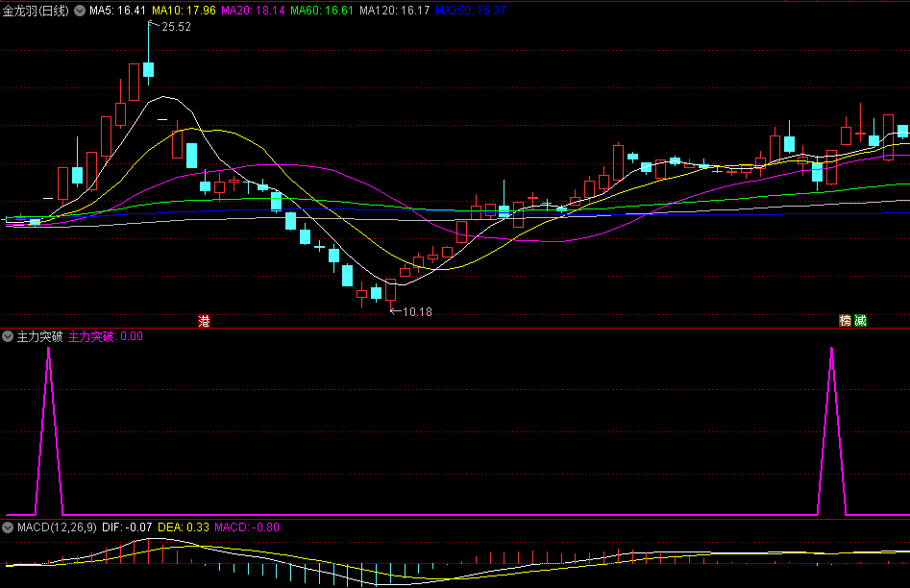Click the MA10: 17.96 label
Image resolution: width=910 pixels, height=588 pixels.
[184, 11]
